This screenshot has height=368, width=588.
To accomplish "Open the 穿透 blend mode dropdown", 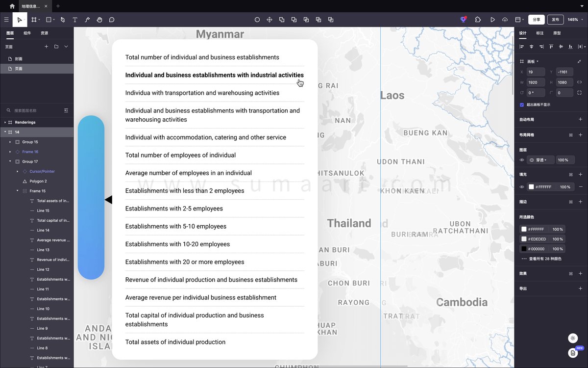I will pyautogui.click(x=541, y=160).
